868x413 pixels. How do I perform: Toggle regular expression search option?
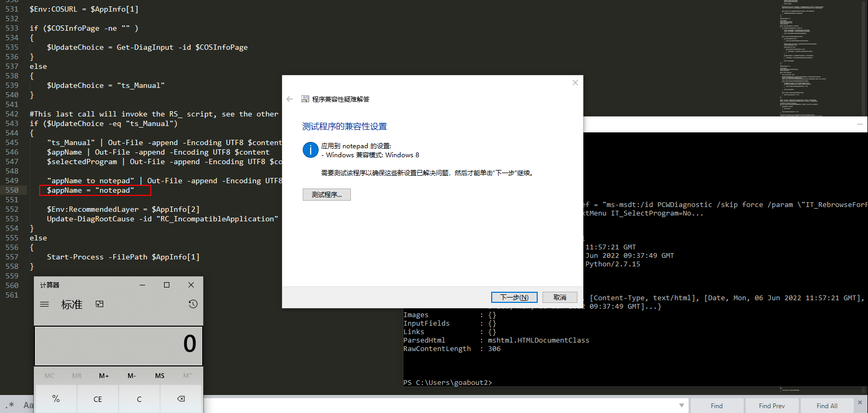point(10,406)
